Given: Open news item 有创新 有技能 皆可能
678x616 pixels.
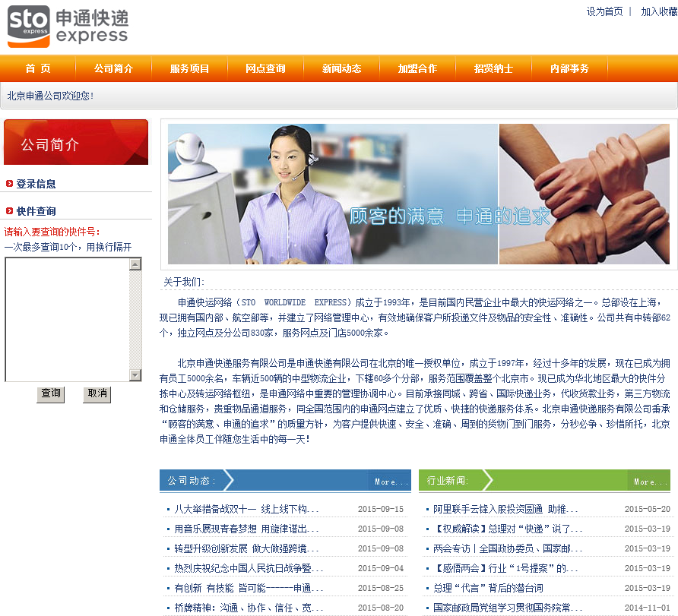Looking at the screenshot, I should click(x=249, y=588).
